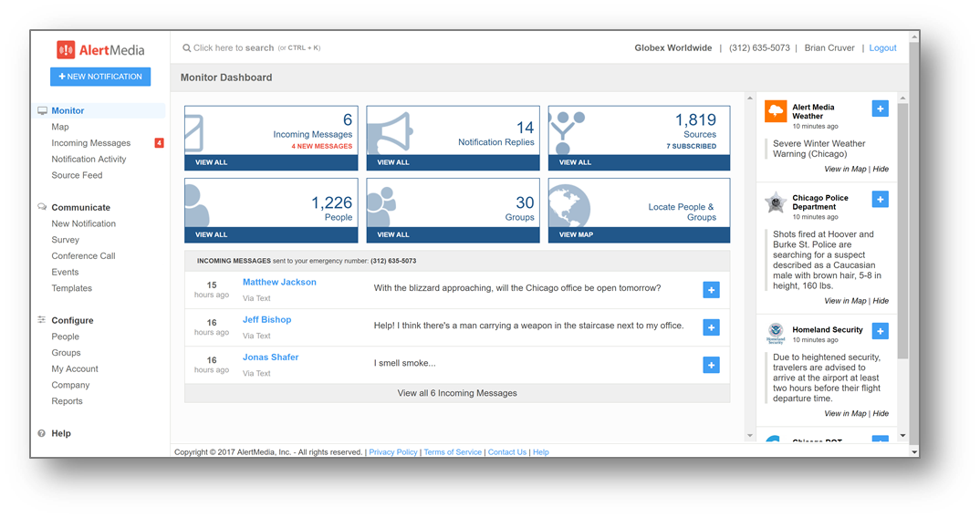Click dashboard scrollbar down arrow
This screenshot has width=980, height=518.
point(749,436)
